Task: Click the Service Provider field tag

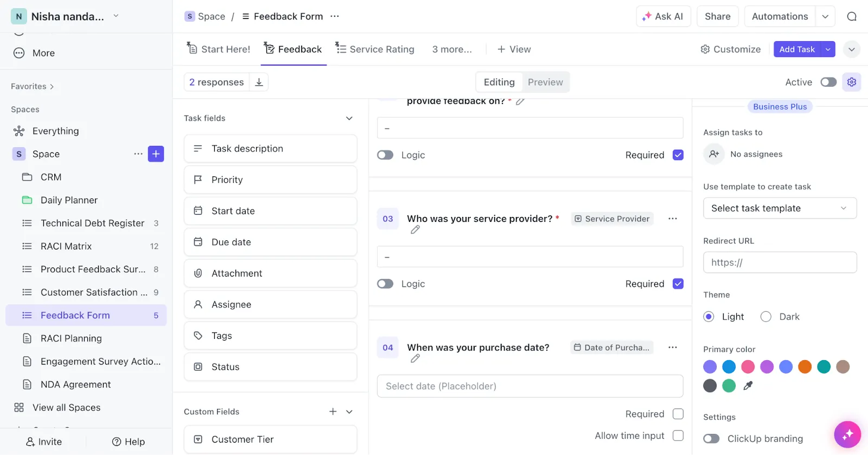Action: coord(612,219)
